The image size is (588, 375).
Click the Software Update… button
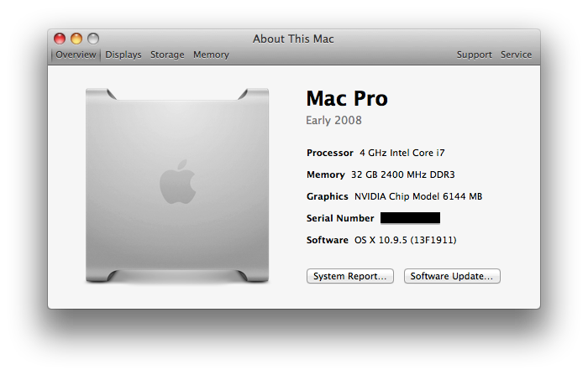click(x=452, y=276)
